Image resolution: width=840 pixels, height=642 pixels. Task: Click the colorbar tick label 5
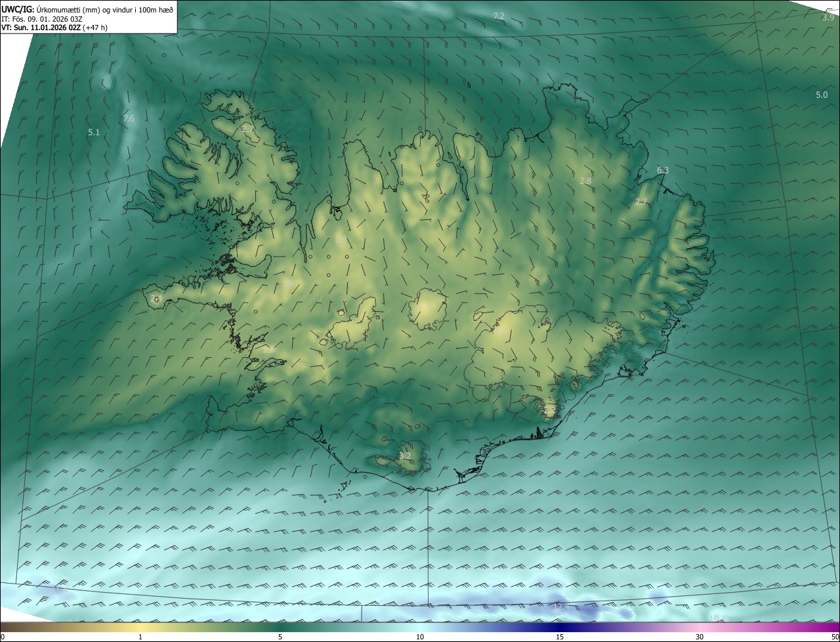pyautogui.click(x=280, y=637)
